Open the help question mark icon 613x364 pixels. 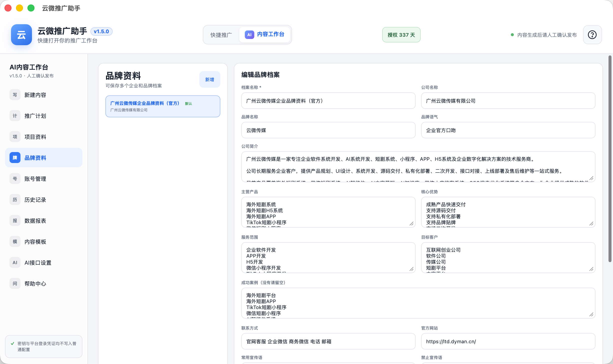pyautogui.click(x=592, y=35)
